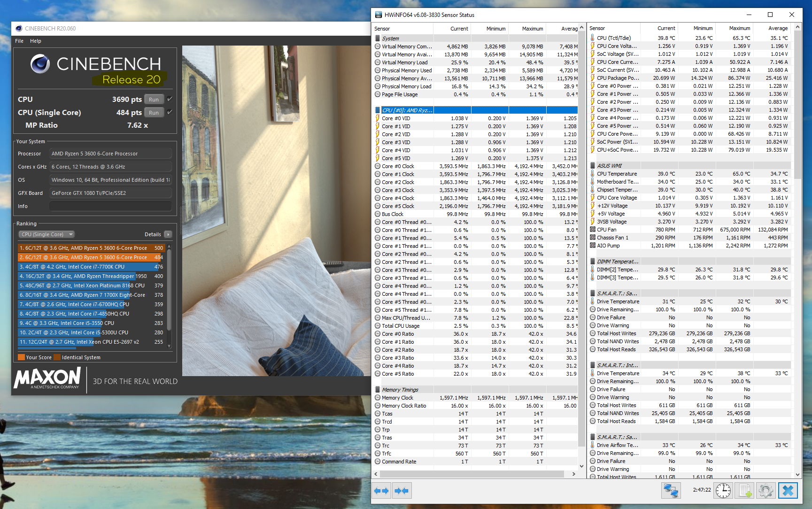812x509 pixels.
Task: Select the DIMM[2] Temperature sensor row
Action: coord(691,270)
